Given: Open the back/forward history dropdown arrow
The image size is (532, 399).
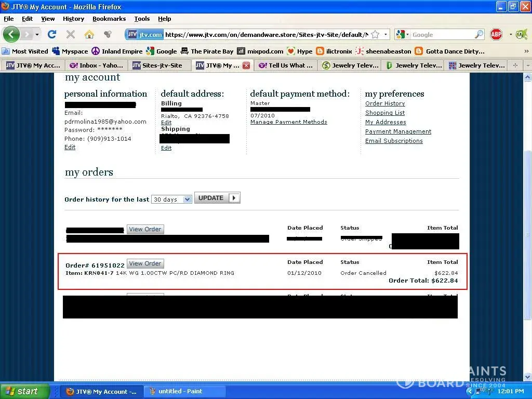Looking at the screenshot, I should pyautogui.click(x=37, y=34).
